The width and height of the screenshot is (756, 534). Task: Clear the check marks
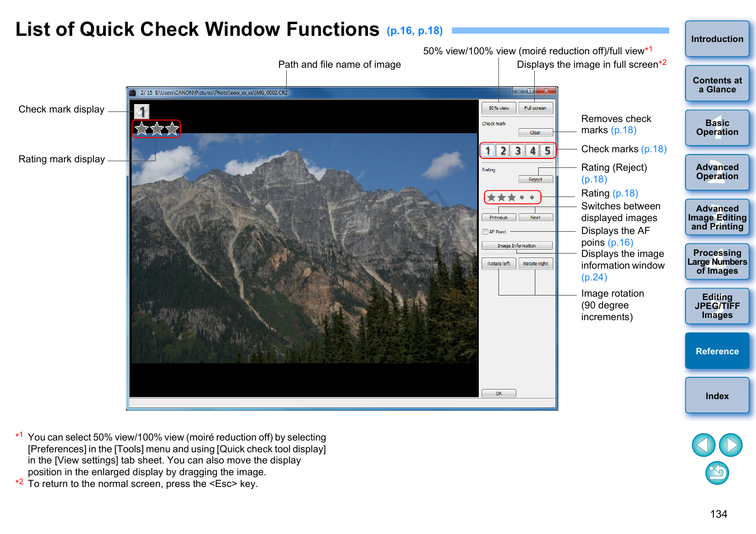[x=535, y=133]
